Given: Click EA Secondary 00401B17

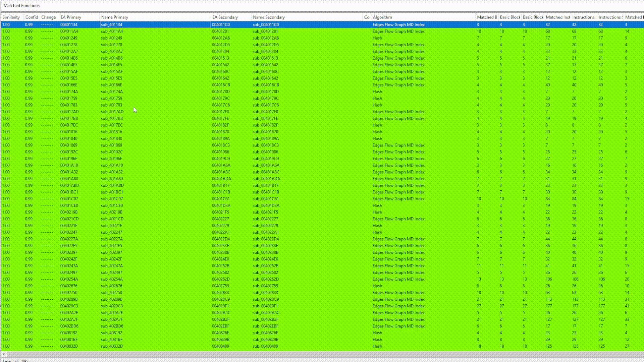Looking at the screenshot, I should [220, 185].
